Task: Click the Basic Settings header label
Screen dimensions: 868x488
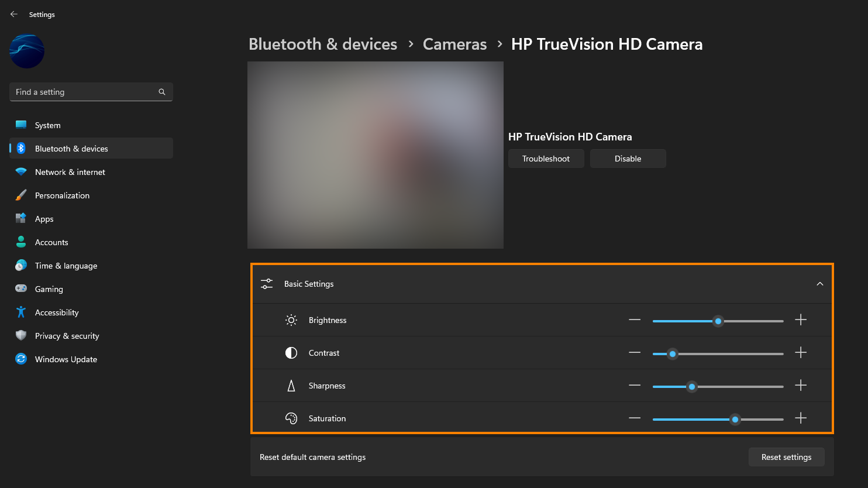Action: tap(309, 284)
